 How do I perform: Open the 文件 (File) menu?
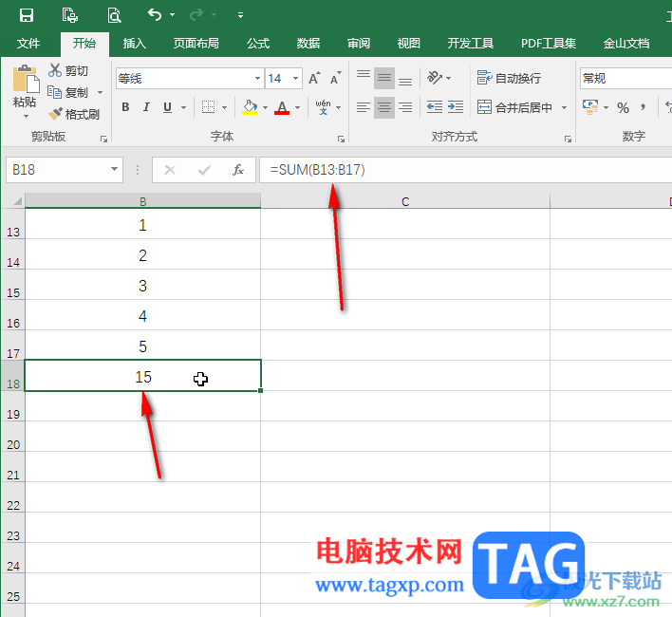coord(28,44)
